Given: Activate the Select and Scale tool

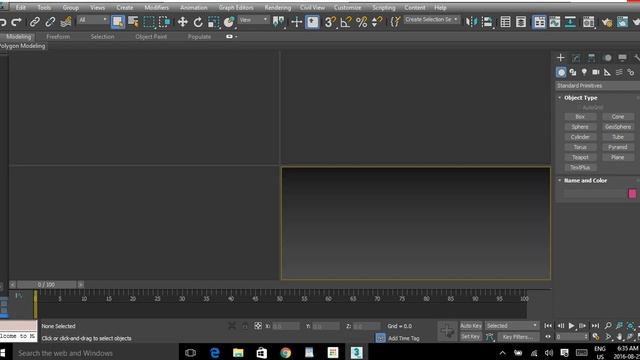Looking at the screenshot, I should click(x=213, y=22).
